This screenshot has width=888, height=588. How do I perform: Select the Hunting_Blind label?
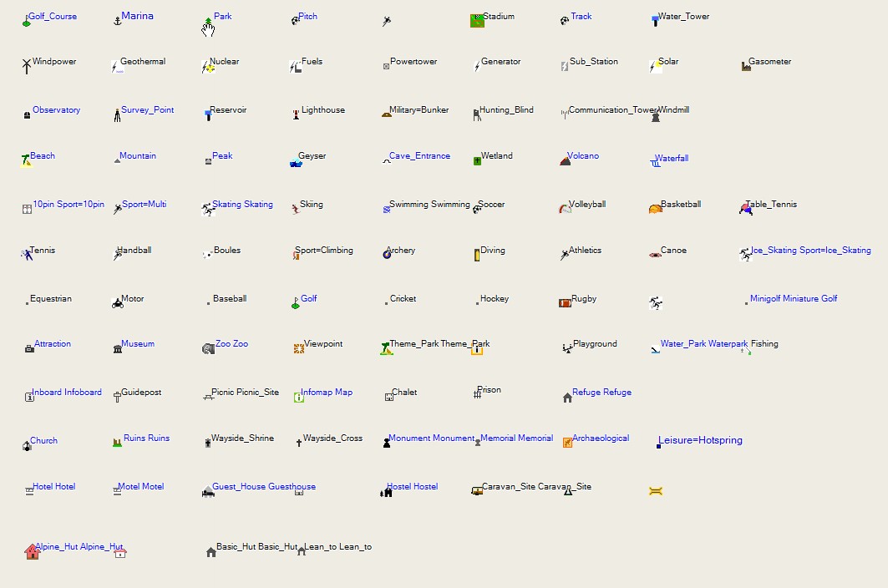(506, 110)
